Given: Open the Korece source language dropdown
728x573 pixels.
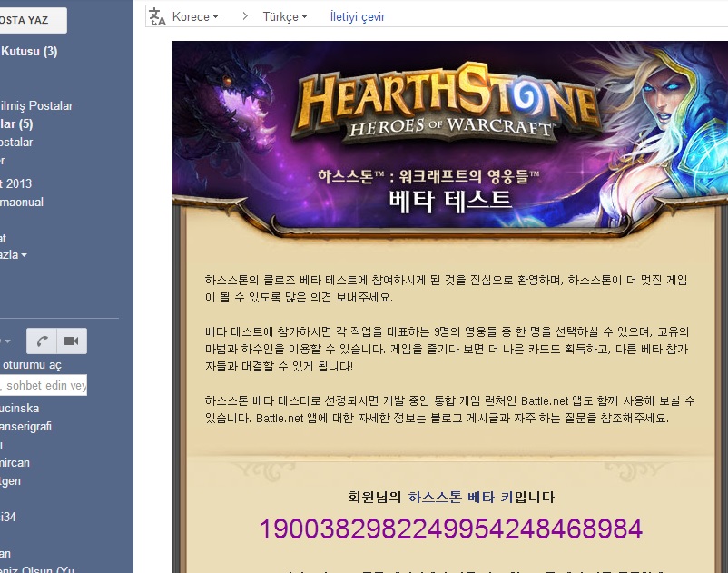Looking at the screenshot, I should click(x=195, y=16).
